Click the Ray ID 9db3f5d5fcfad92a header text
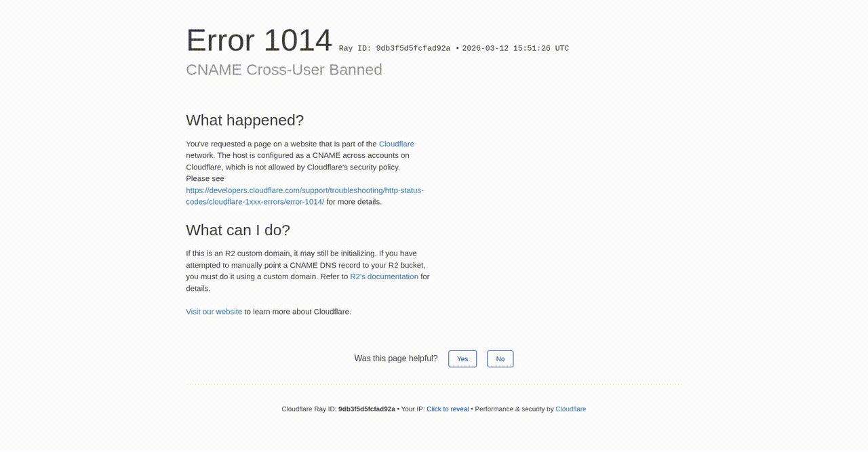 pyautogui.click(x=395, y=49)
